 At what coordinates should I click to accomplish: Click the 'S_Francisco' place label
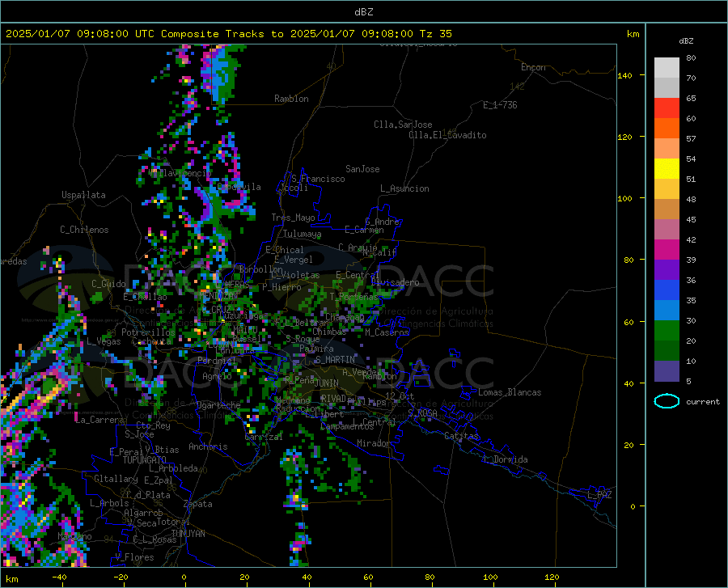(318, 179)
